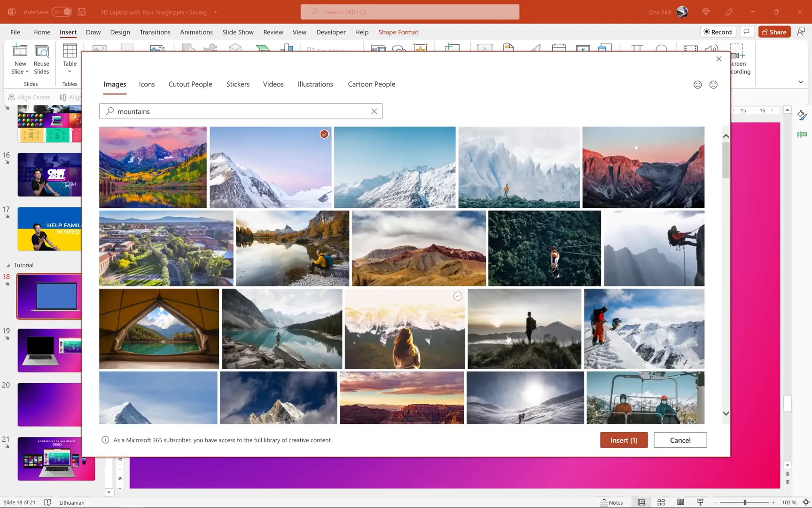Click the smiley feedback icon

(697, 85)
